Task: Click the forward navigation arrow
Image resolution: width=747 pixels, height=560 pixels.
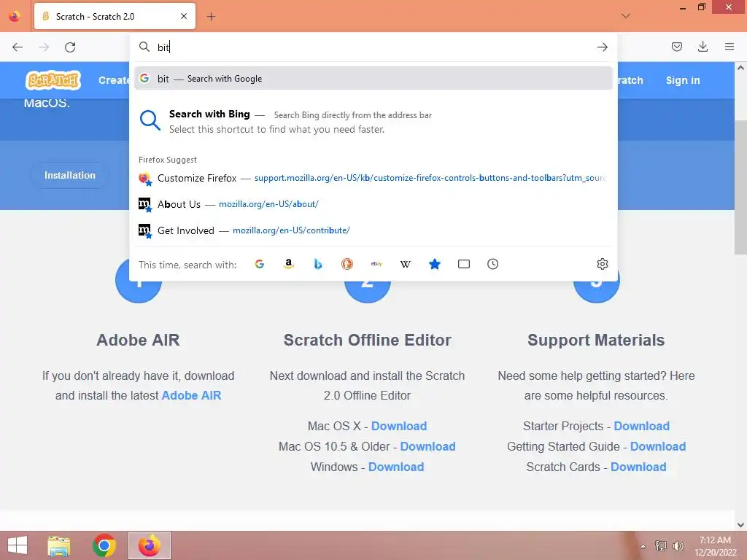Action: click(x=44, y=47)
